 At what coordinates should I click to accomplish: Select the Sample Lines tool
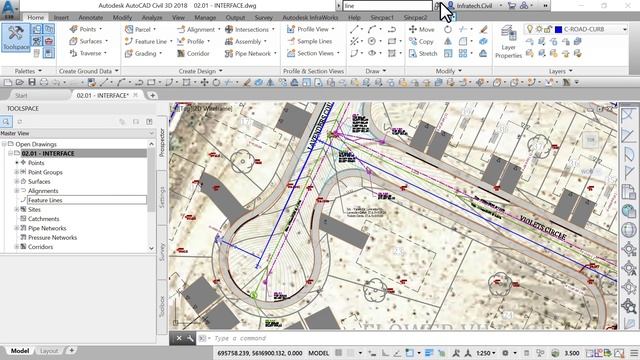tap(309, 41)
